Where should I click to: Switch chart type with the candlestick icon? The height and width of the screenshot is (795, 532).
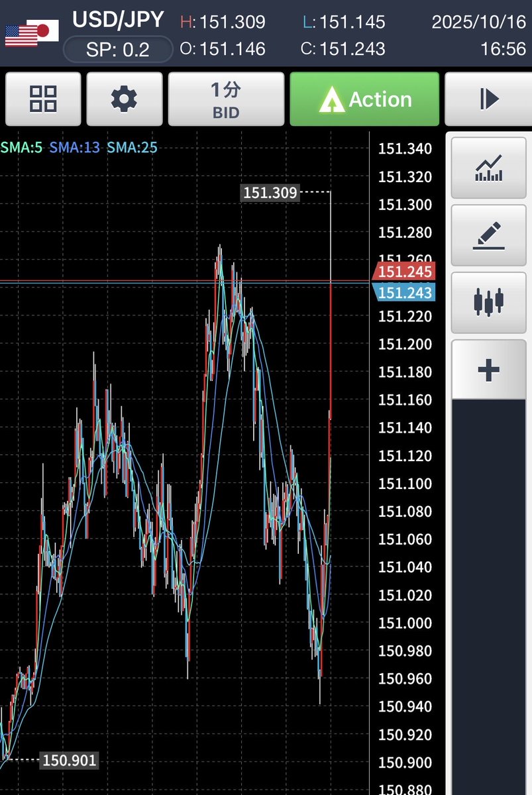[x=489, y=303]
